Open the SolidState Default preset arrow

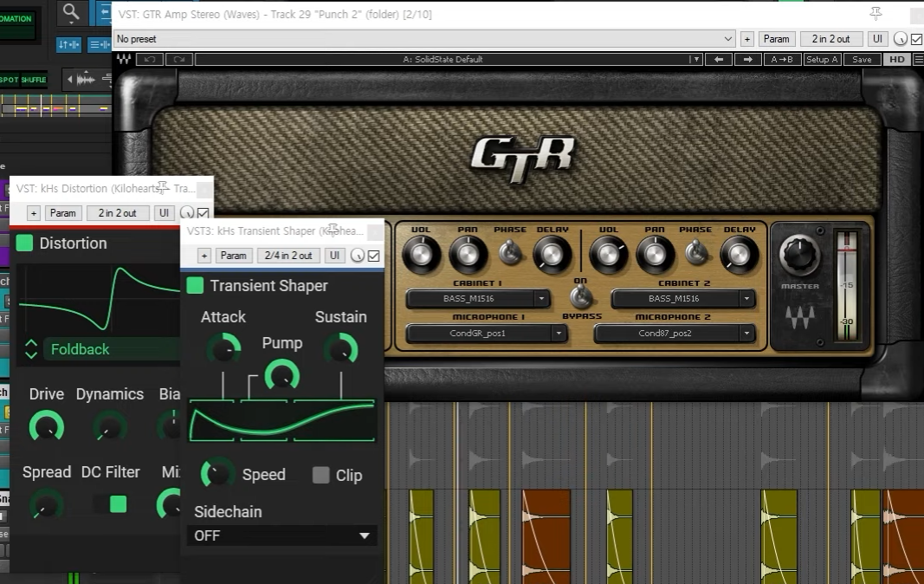coord(696,59)
